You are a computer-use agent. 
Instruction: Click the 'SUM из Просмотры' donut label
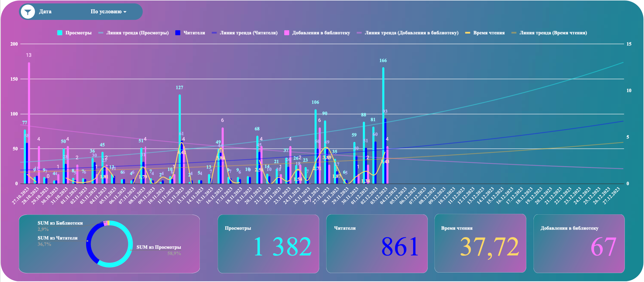pos(159,247)
